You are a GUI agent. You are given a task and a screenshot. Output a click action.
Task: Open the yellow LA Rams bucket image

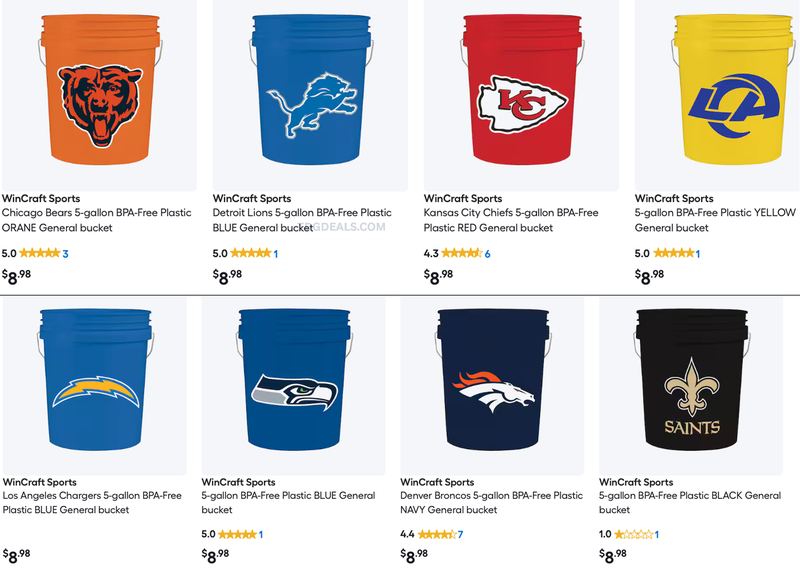(x=717, y=95)
